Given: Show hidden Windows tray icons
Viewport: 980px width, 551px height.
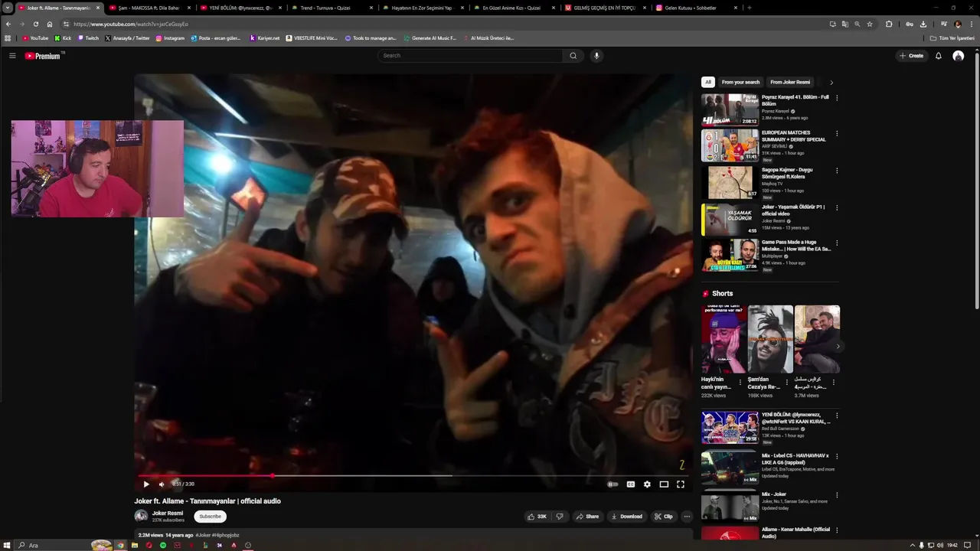Looking at the screenshot, I should (x=912, y=546).
